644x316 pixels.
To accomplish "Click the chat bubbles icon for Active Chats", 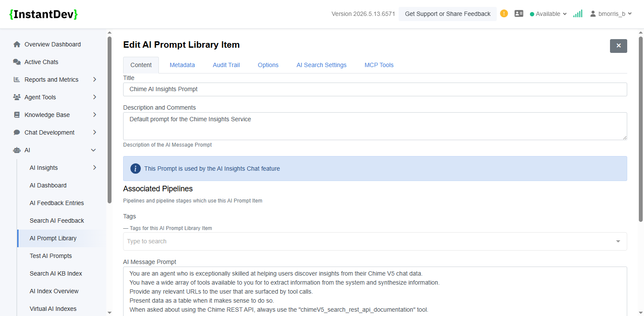I will pos(17,62).
